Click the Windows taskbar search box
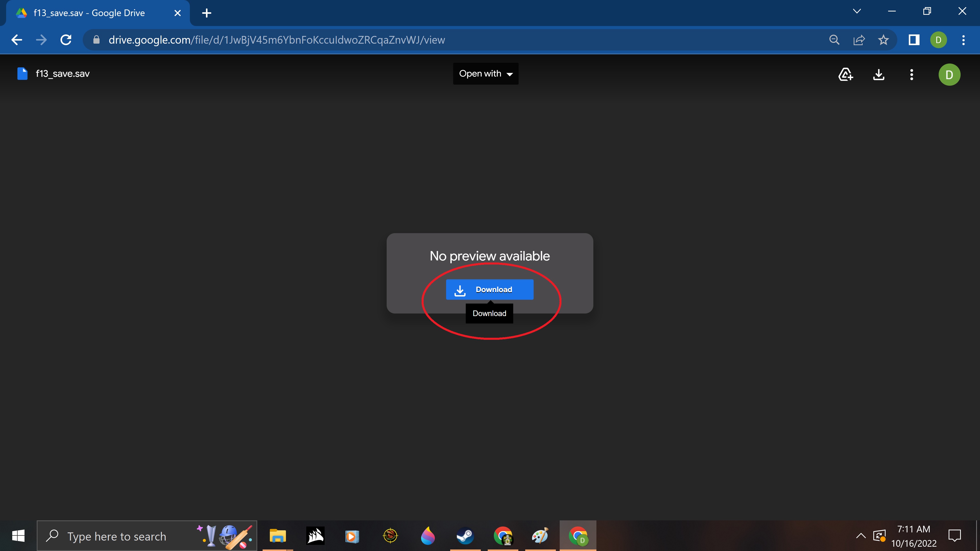The height and width of the screenshot is (551, 980). coord(116,536)
